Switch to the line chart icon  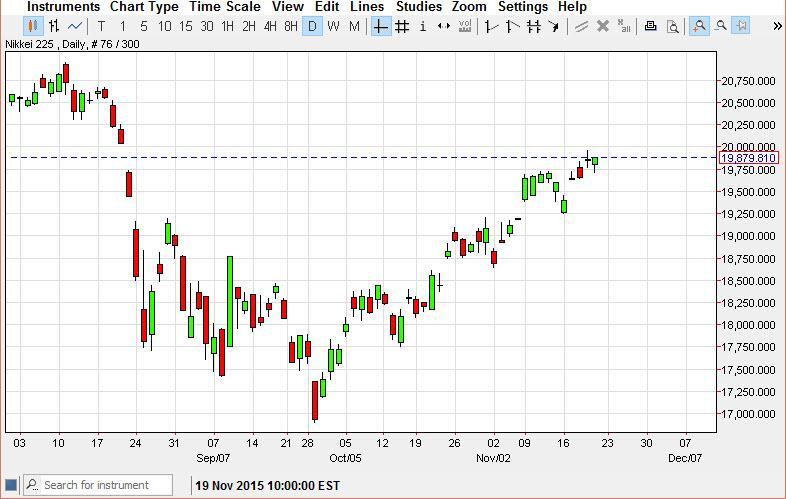(x=75, y=26)
